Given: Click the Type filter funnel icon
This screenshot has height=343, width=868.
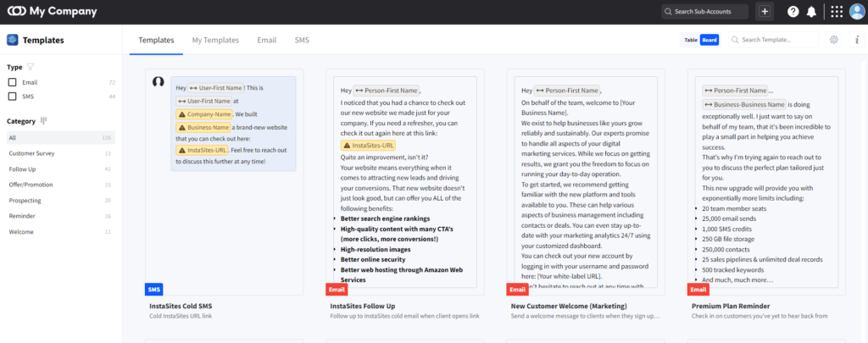Looking at the screenshot, I should pyautogui.click(x=31, y=67).
